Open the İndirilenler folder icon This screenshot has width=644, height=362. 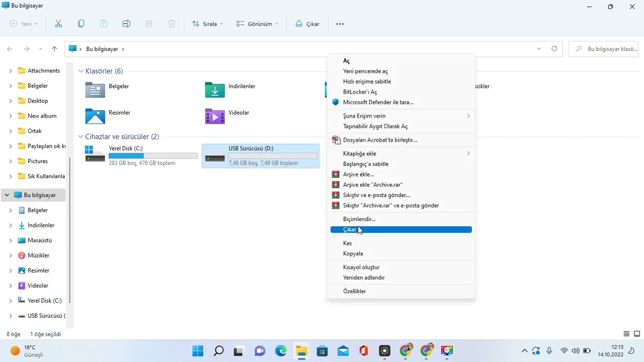(x=215, y=89)
